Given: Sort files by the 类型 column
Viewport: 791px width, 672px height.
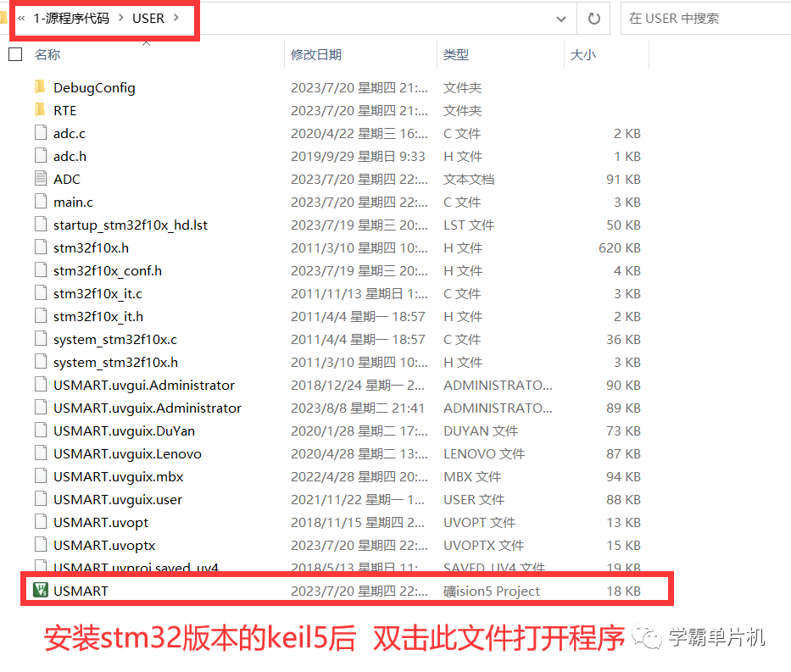Looking at the screenshot, I should [x=456, y=54].
